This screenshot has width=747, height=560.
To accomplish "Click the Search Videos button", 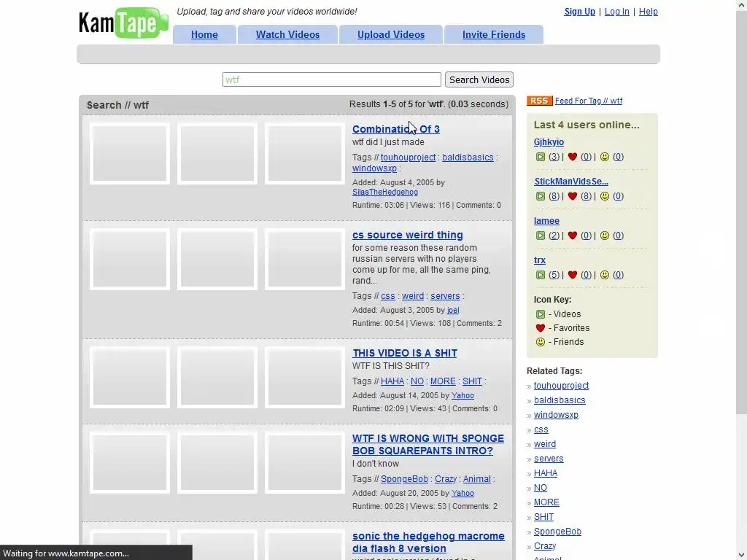I will tap(479, 79).
